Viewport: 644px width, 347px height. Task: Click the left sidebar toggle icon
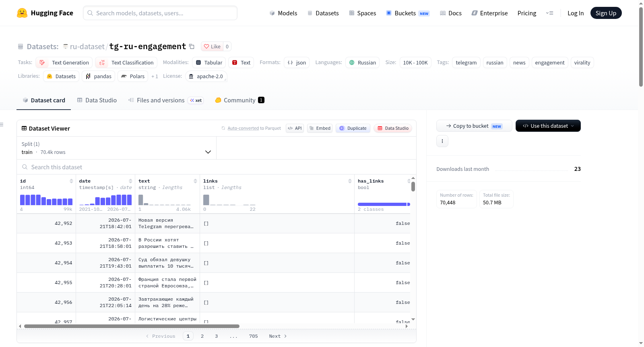point(2,125)
